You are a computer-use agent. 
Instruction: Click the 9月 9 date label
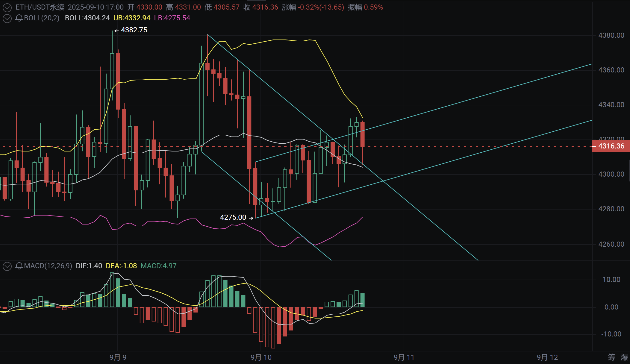[x=118, y=357]
